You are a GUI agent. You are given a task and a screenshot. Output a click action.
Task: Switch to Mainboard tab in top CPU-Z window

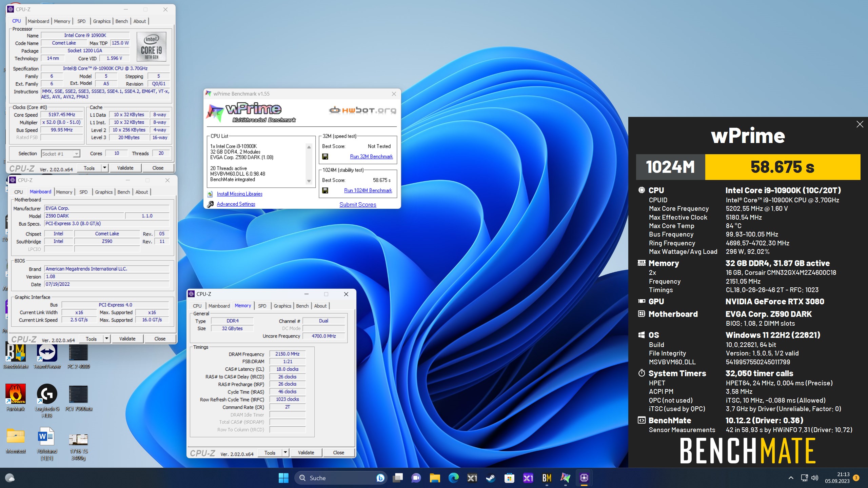(39, 21)
